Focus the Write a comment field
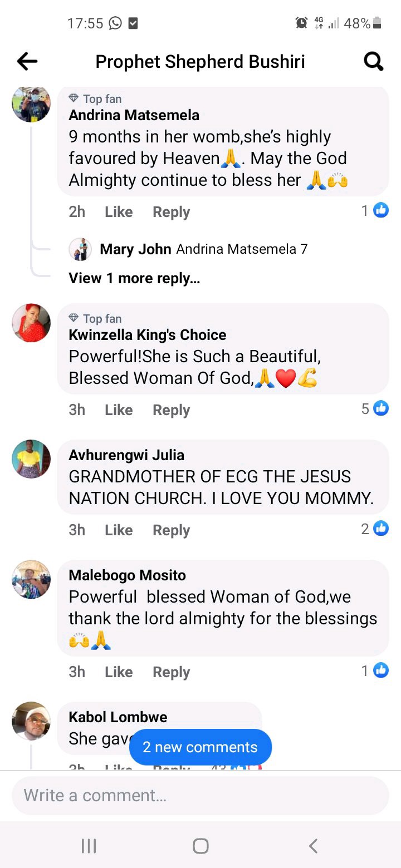The image size is (401, 868). [x=200, y=796]
